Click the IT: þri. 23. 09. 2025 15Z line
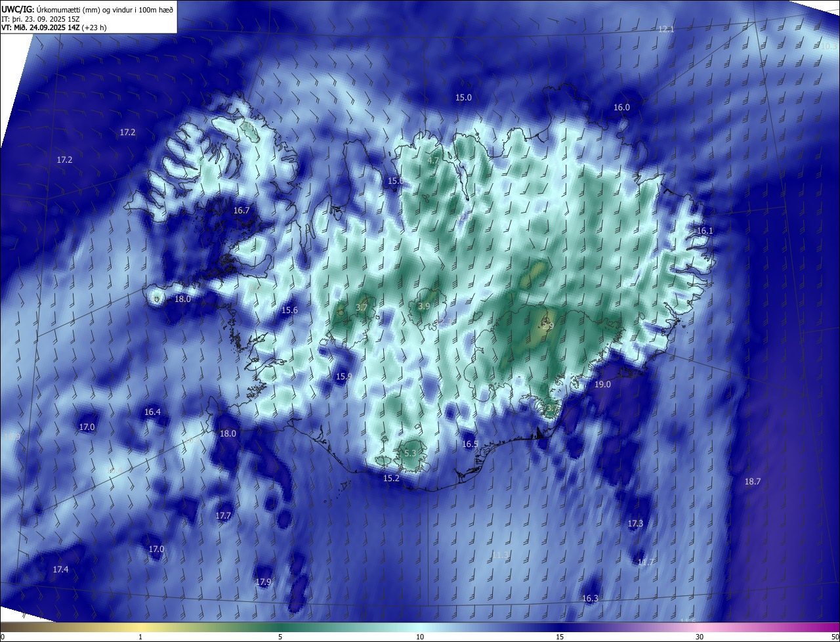The width and height of the screenshot is (840, 642). (x=40, y=18)
